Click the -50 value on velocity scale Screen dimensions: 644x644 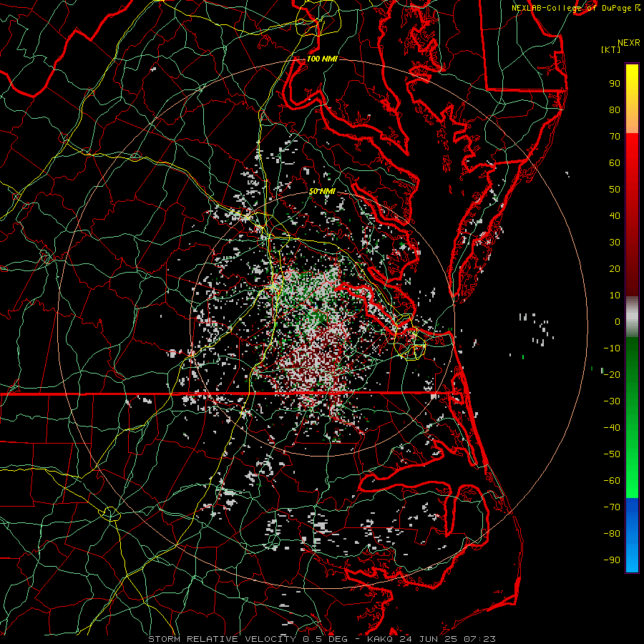pyautogui.click(x=612, y=454)
